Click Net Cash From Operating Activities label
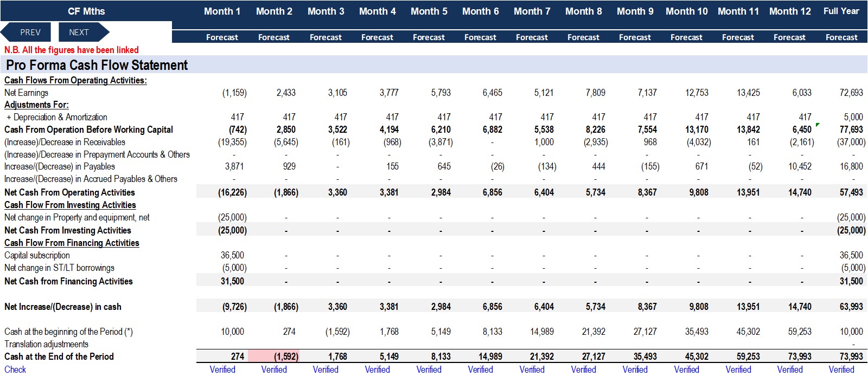This screenshot has height=376, width=868. [69, 192]
